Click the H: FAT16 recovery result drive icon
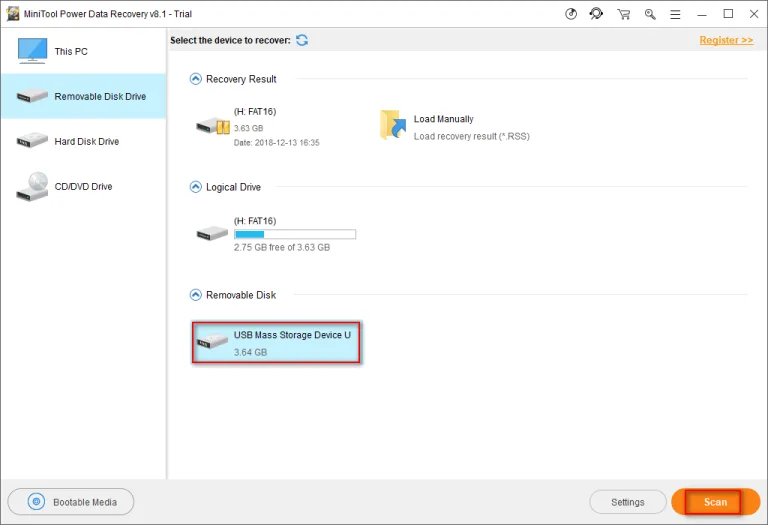Image resolution: width=768 pixels, height=525 pixels. click(x=213, y=126)
